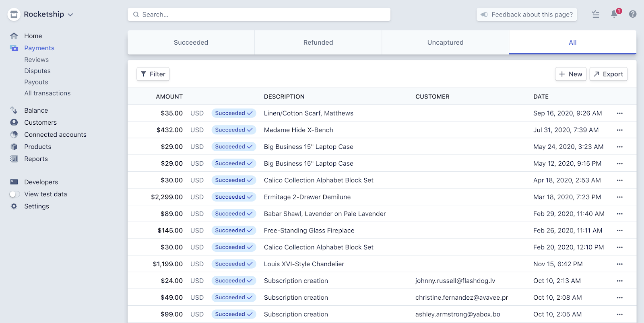This screenshot has height=323, width=644.
Task: Click the Home icon in sidebar
Action: click(14, 36)
